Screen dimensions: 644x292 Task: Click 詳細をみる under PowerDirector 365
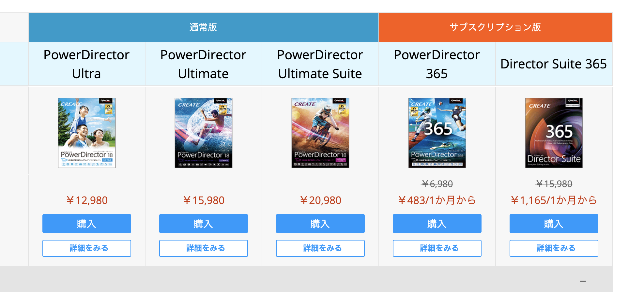coord(437,248)
